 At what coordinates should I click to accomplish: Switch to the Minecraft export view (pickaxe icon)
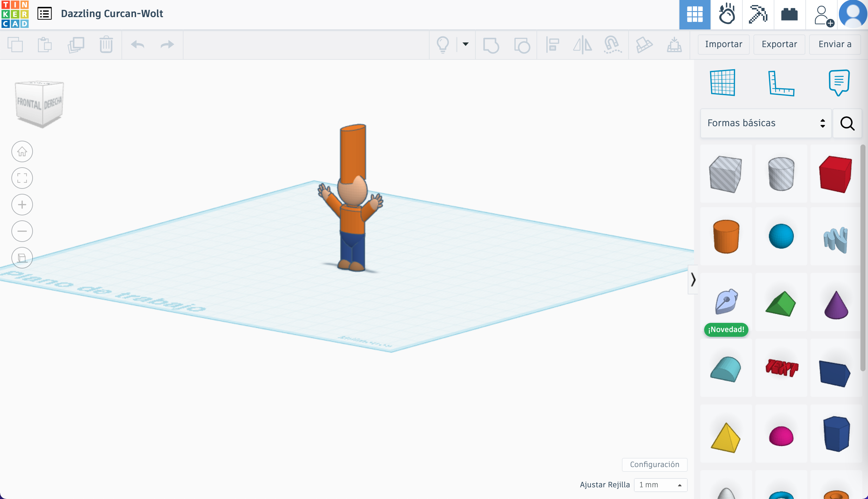[x=758, y=15]
